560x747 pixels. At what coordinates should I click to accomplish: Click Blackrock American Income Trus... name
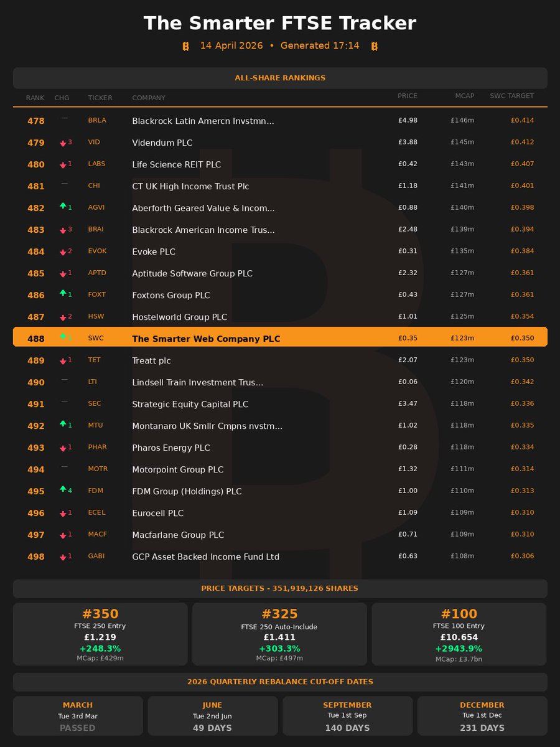(203, 230)
